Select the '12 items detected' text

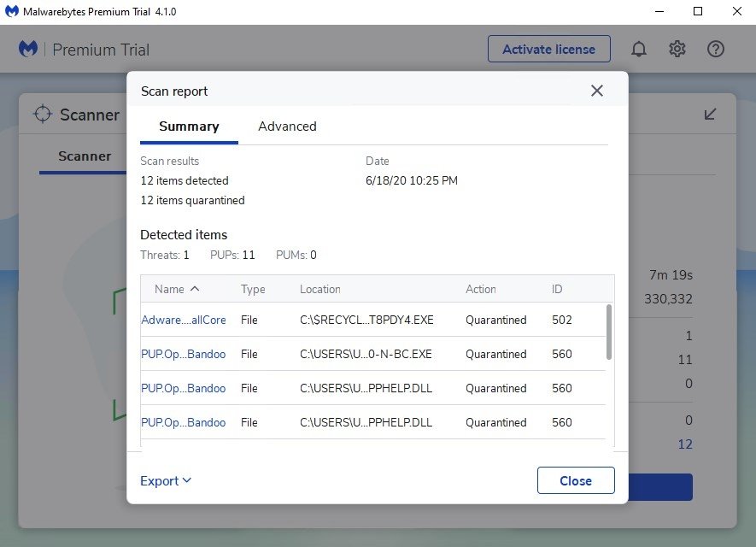click(185, 180)
